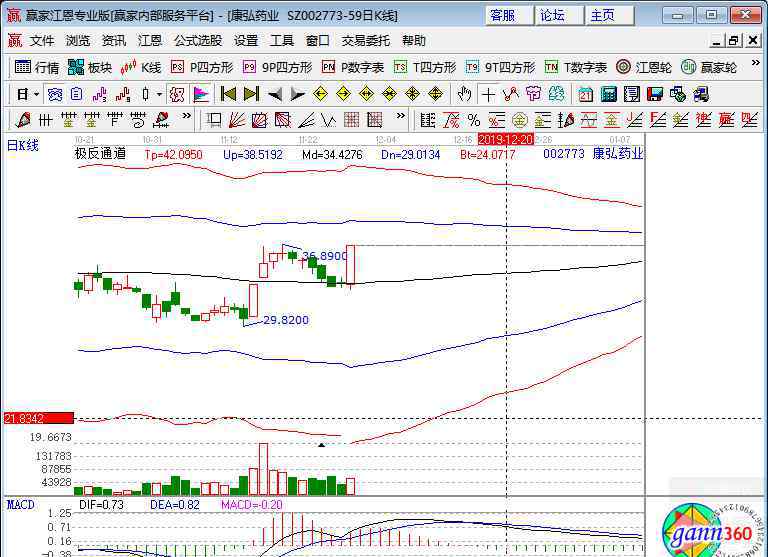
Task: Click the yellow diamond right-arrow icon
Action: click(343, 94)
